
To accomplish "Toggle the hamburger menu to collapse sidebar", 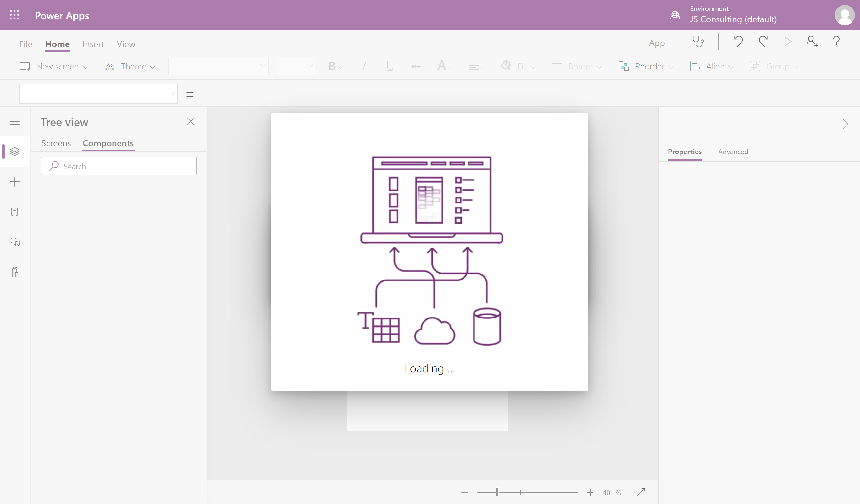I will [x=15, y=122].
